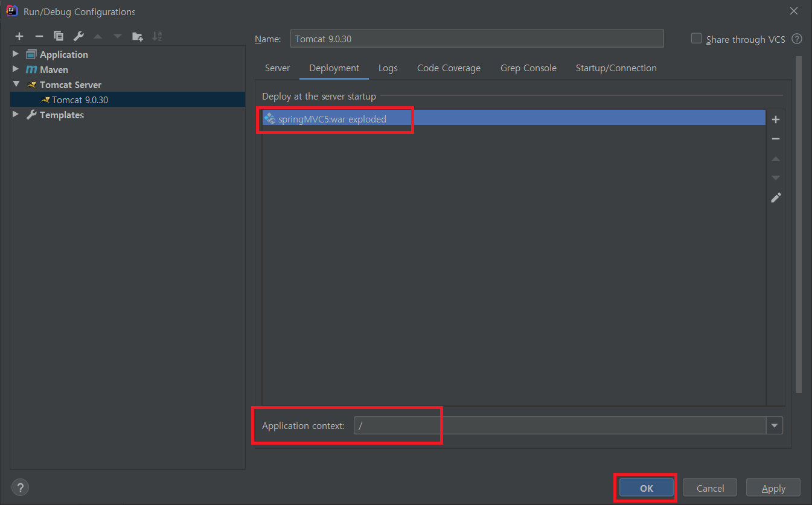Open Application context dropdown arrow
This screenshot has height=505, width=812.
pos(775,425)
